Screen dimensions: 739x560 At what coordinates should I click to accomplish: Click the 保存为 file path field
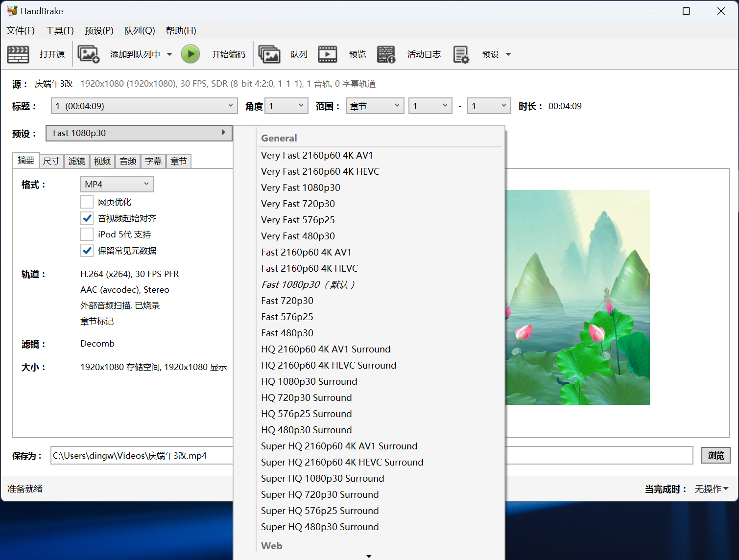pyautogui.click(x=141, y=456)
